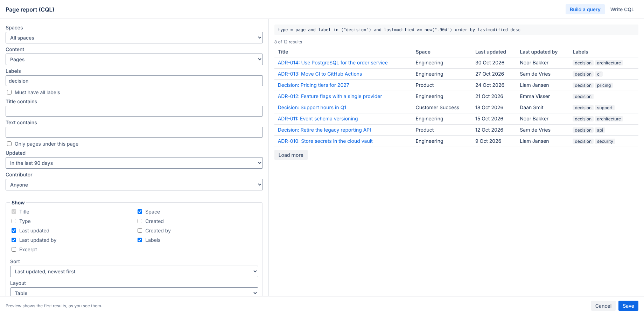Enable the Created column checkbox
Image resolution: width=644 pixels, height=315 pixels.
[140, 221]
